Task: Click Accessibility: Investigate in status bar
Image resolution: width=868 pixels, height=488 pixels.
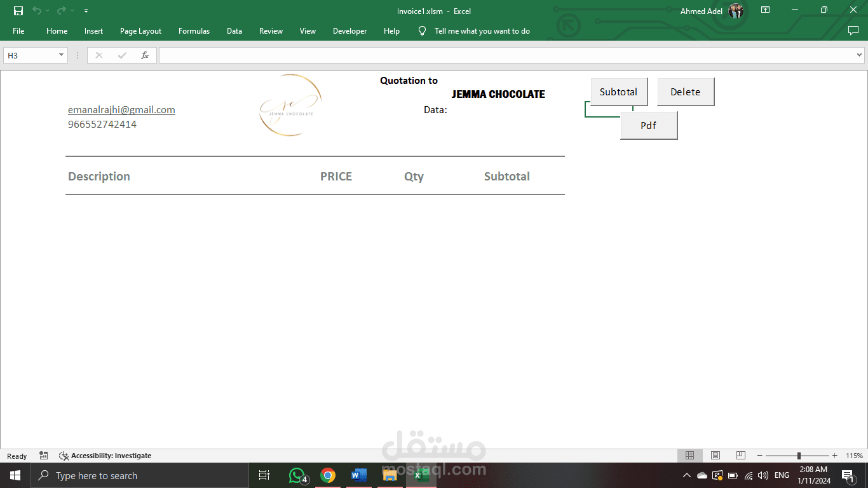Action: click(105, 456)
